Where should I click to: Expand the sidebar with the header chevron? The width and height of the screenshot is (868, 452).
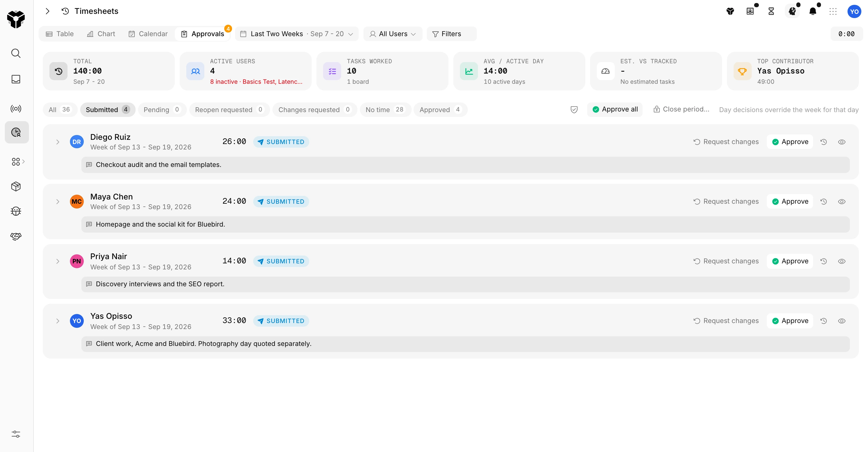click(48, 11)
